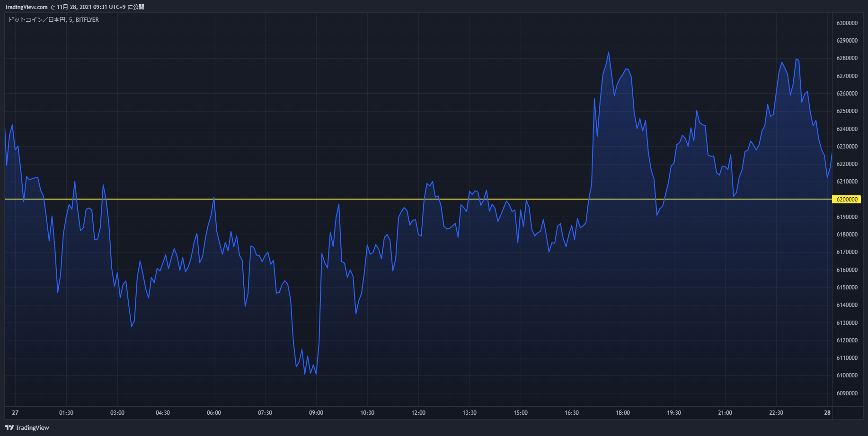
Task: Click the 6160000 price axis label
Action: 847,270
